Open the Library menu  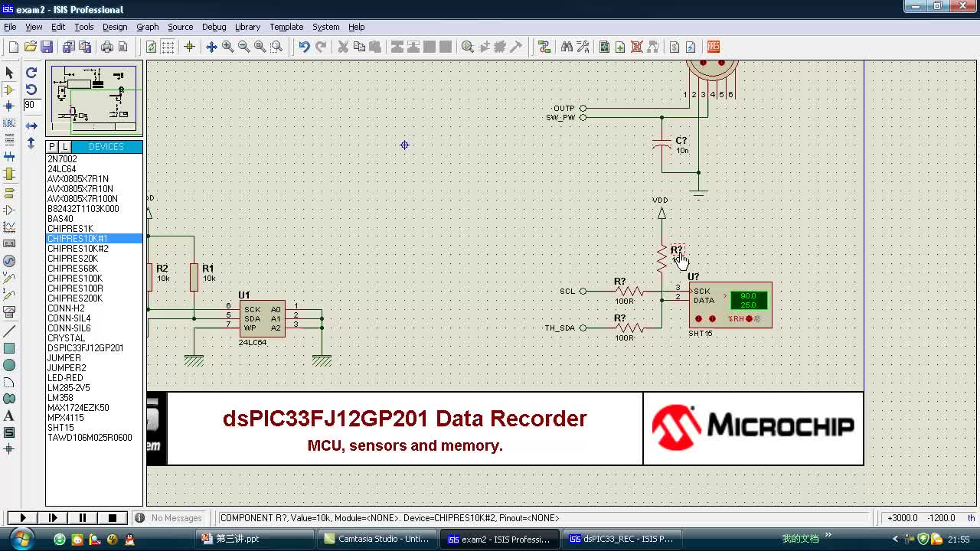(247, 27)
